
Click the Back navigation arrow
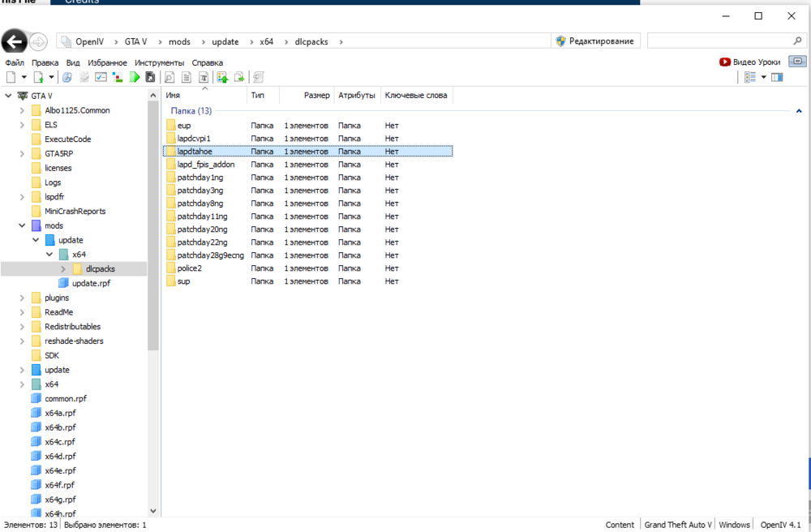14,41
